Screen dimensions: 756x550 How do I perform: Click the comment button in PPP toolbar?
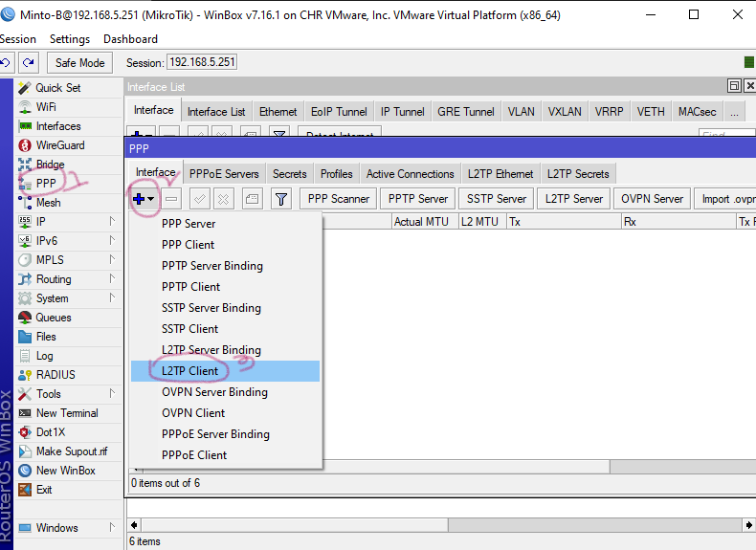(253, 199)
